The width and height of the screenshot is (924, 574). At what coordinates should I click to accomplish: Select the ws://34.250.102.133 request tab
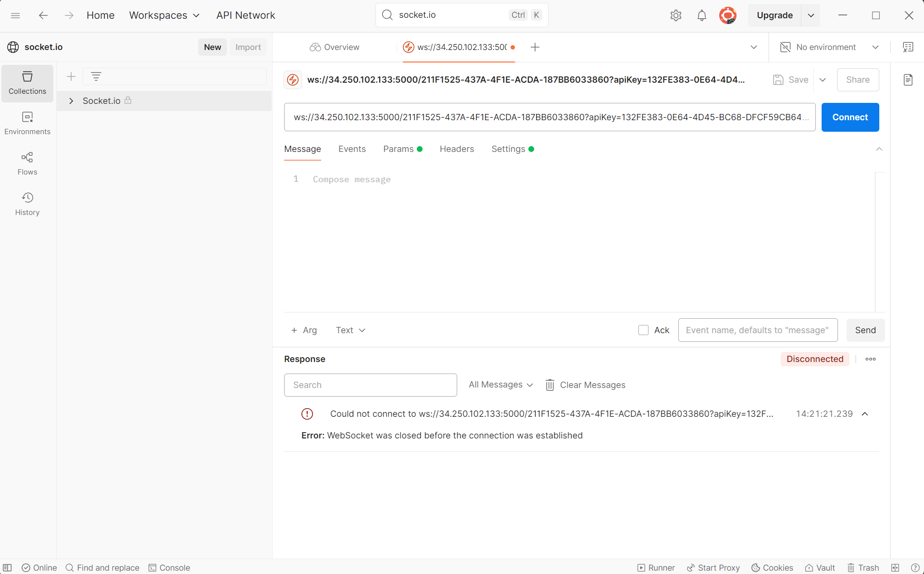tap(459, 47)
